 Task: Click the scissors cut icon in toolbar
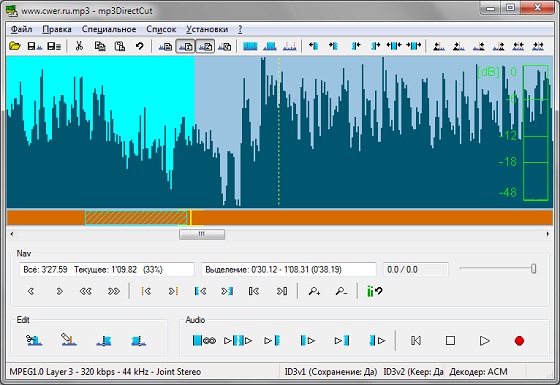(79, 46)
